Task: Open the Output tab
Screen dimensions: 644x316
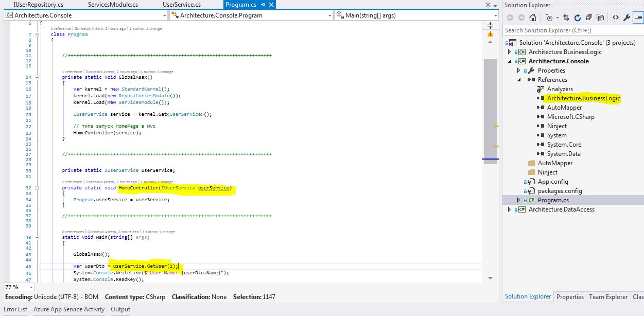Action: pyautogui.click(x=120, y=309)
